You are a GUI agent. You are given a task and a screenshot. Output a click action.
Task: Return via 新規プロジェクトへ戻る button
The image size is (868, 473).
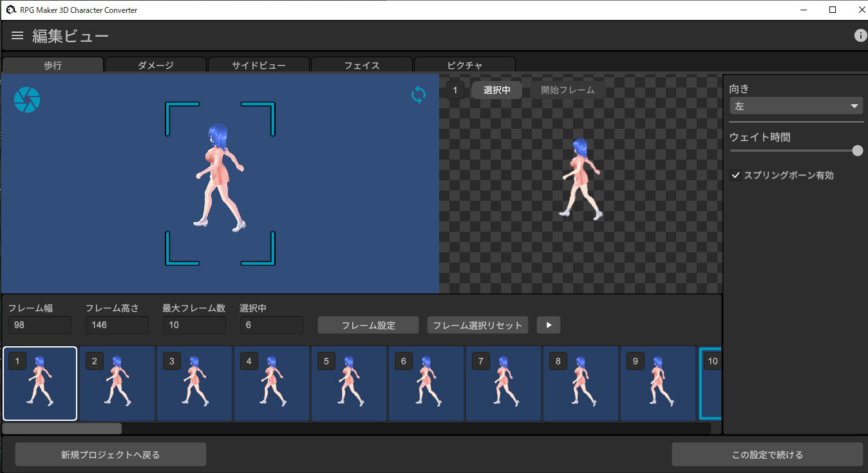(109, 454)
